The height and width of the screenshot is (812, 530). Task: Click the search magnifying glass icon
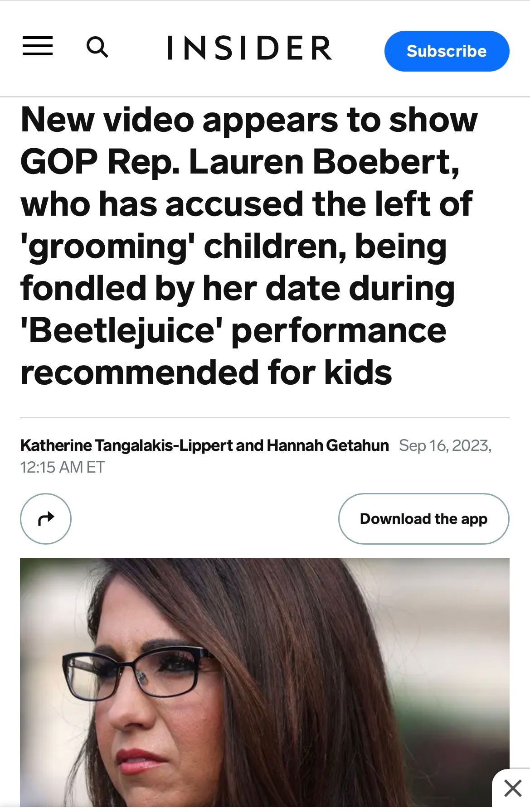pyautogui.click(x=97, y=47)
